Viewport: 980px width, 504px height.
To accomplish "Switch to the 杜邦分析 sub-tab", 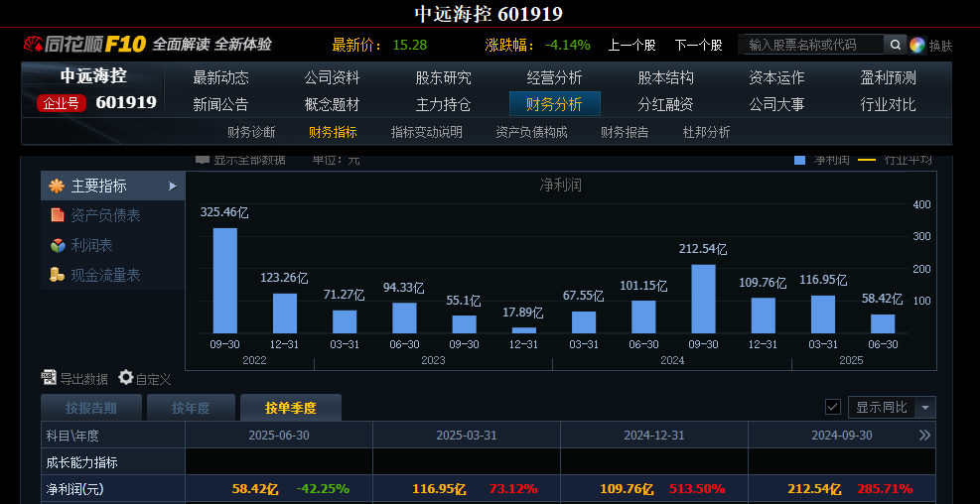I will coord(706,132).
